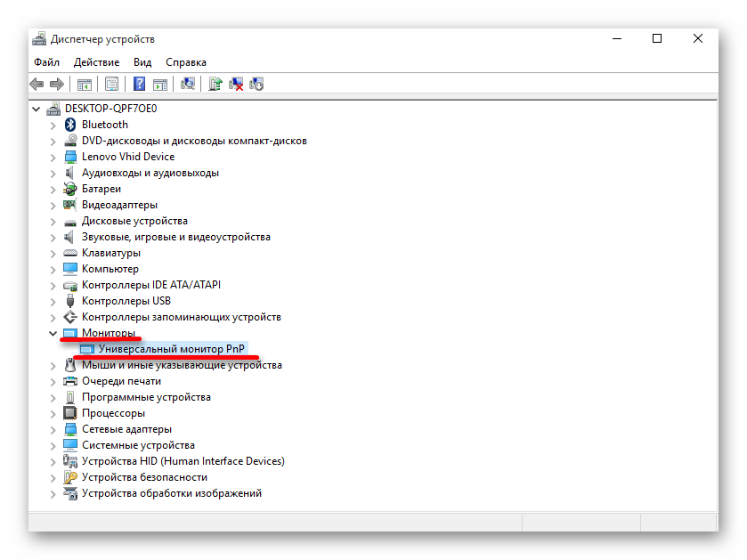
Task: Click the Show/Hide console tree icon
Action: (85, 85)
